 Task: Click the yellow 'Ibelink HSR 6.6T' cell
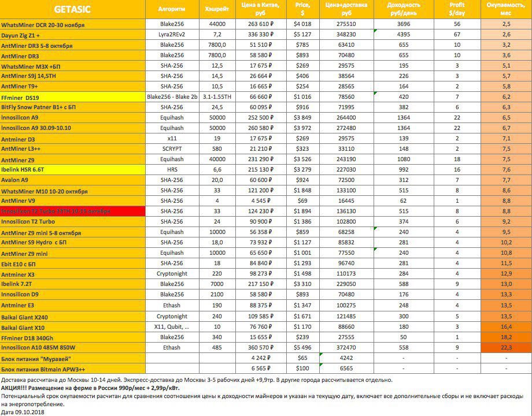73,170
